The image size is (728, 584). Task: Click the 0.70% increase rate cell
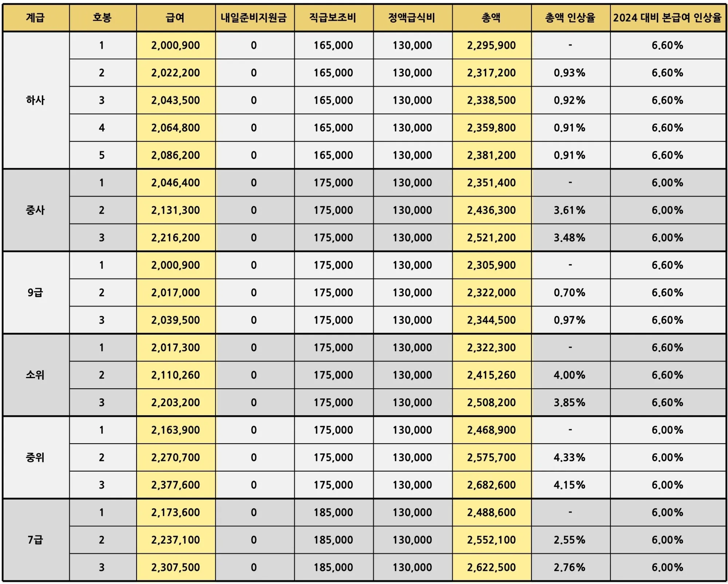click(x=570, y=293)
